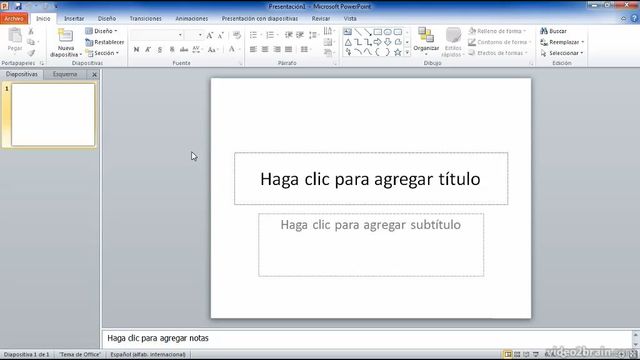The height and width of the screenshot is (360, 640).
Task: Click the increase indent level icon
Action: point(300,36)
